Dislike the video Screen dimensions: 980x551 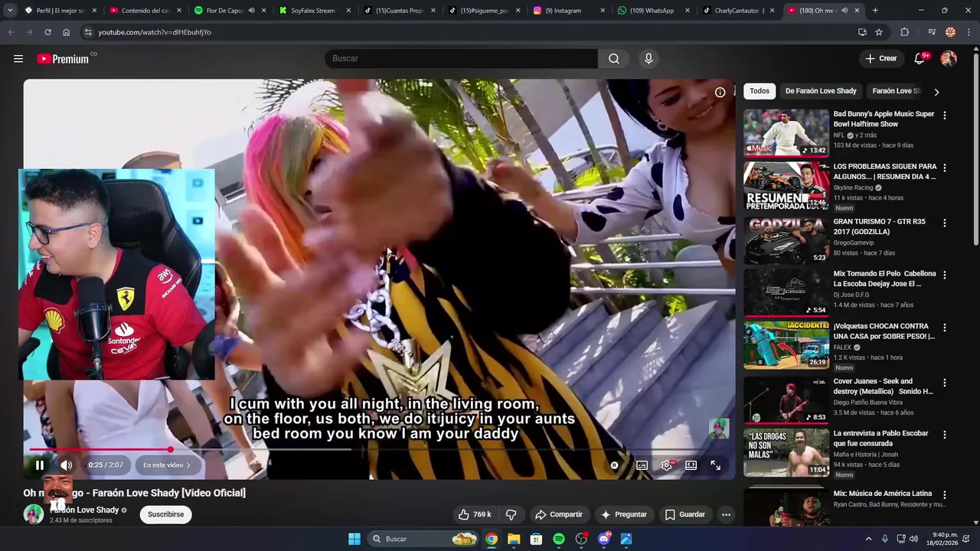pos(511,514)
